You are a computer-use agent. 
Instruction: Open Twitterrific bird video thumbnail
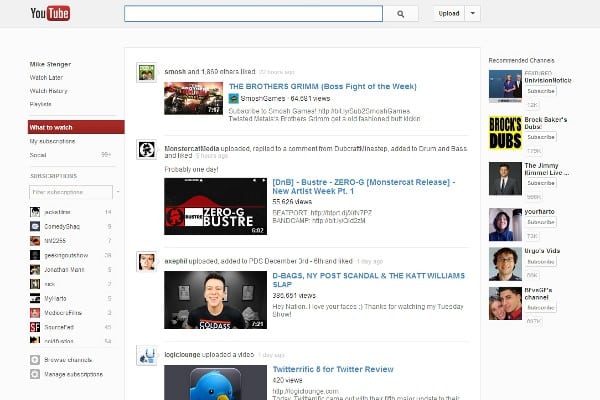[x=215, y=382]
